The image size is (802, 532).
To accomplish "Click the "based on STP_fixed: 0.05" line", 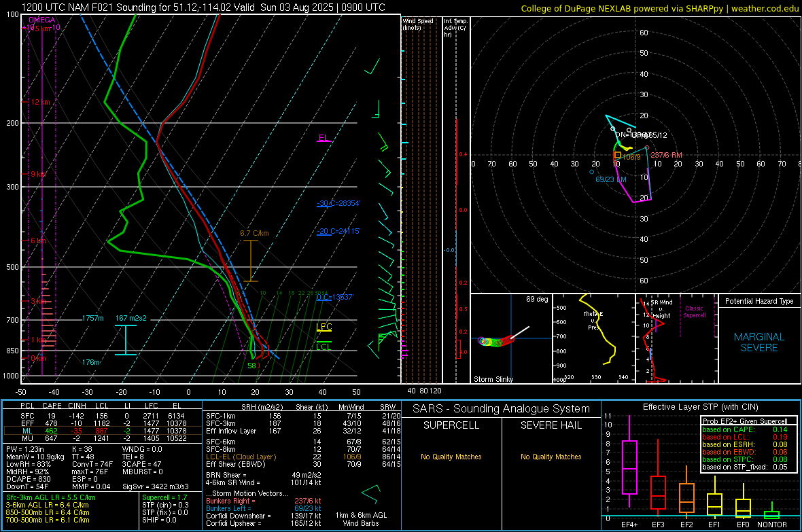I will point(745,467).
